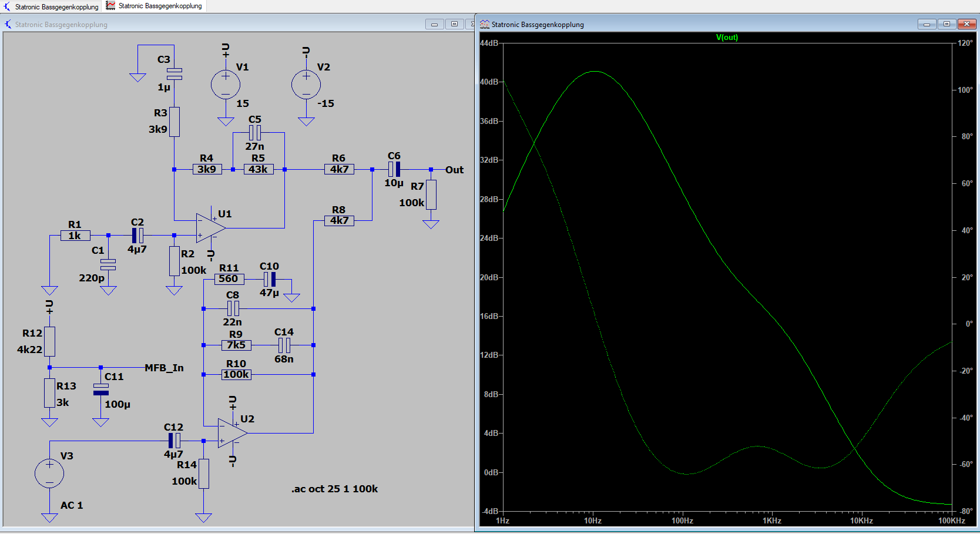Click the .ac oct 25 1 100k directive
This screenshot has height=534, width=980.
tap(334, 489)
